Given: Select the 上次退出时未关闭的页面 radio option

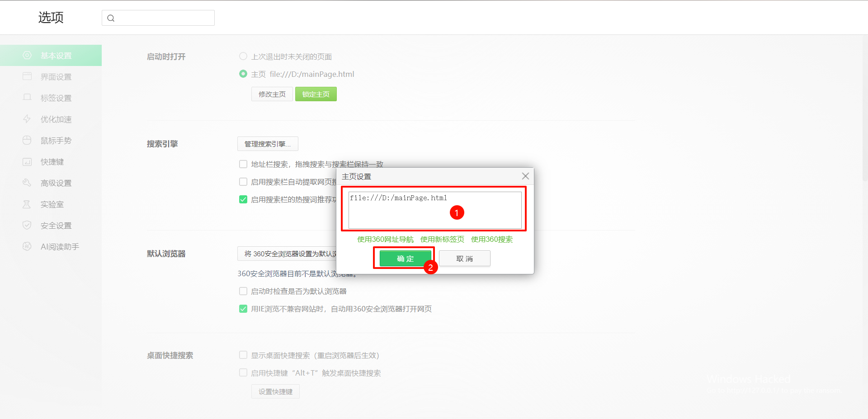Looking at the screenshot, I should [x=243, y=56].
